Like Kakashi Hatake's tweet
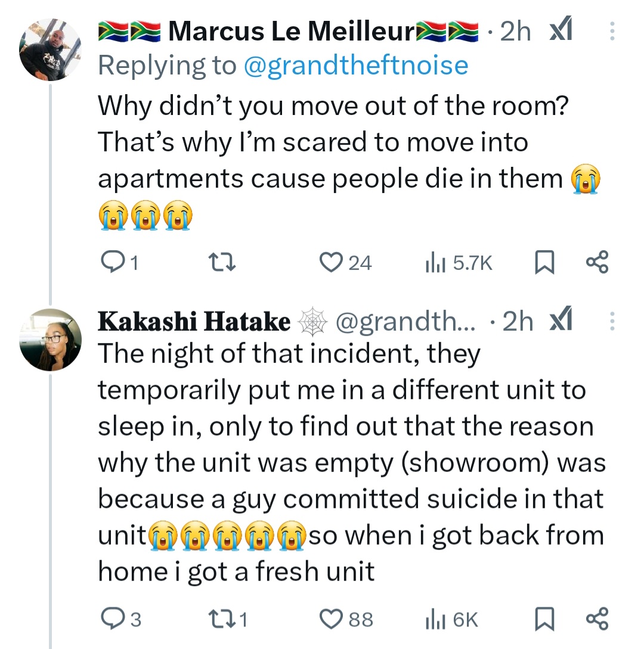 point(330,620)
